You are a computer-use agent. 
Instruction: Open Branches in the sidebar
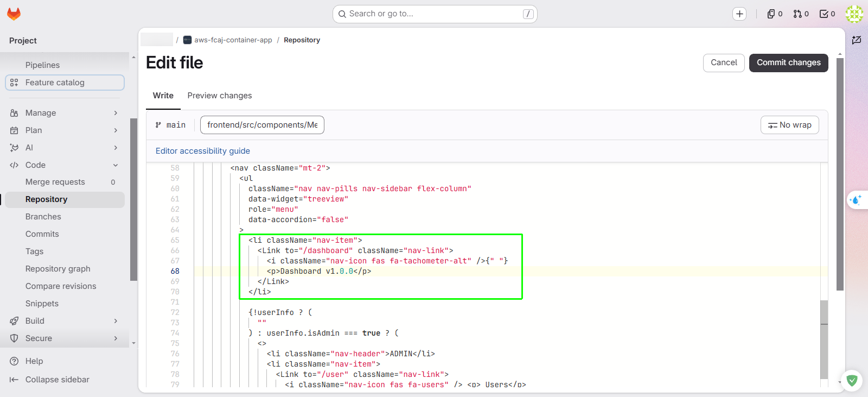(43, 217)
